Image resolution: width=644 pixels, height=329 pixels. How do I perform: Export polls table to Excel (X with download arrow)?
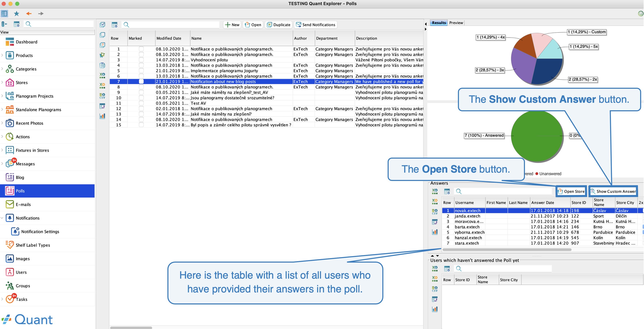(x=102, y=75)
